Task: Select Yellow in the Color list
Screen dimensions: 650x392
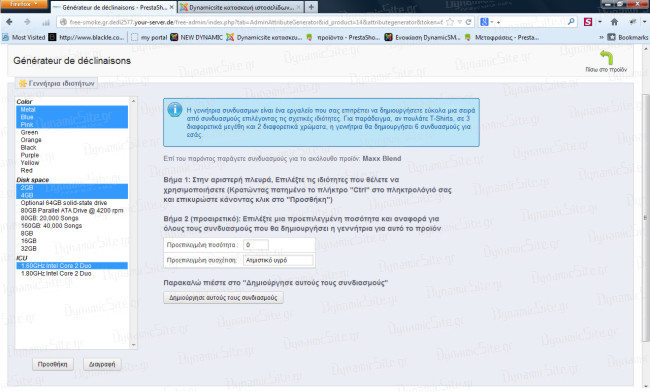Action: click(72, 162)
